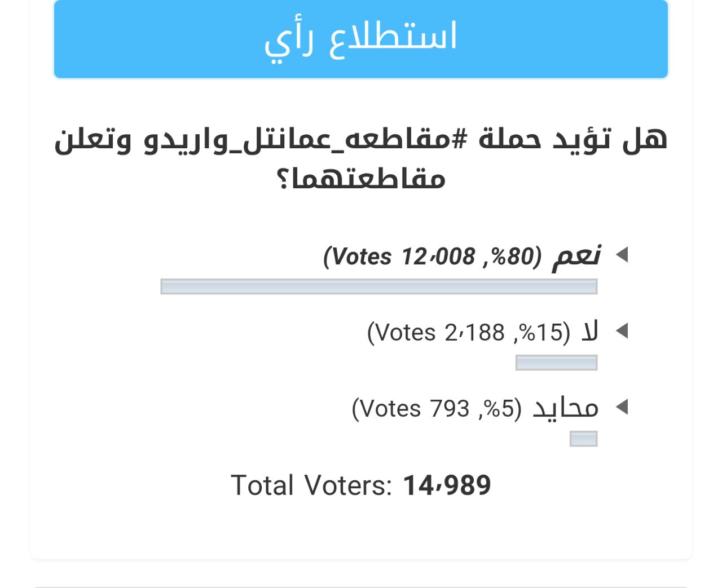Screen dimensions: 722x588
Task: Click the word مقاطعتهما؟ ending the question
Action: pos(361,179)
